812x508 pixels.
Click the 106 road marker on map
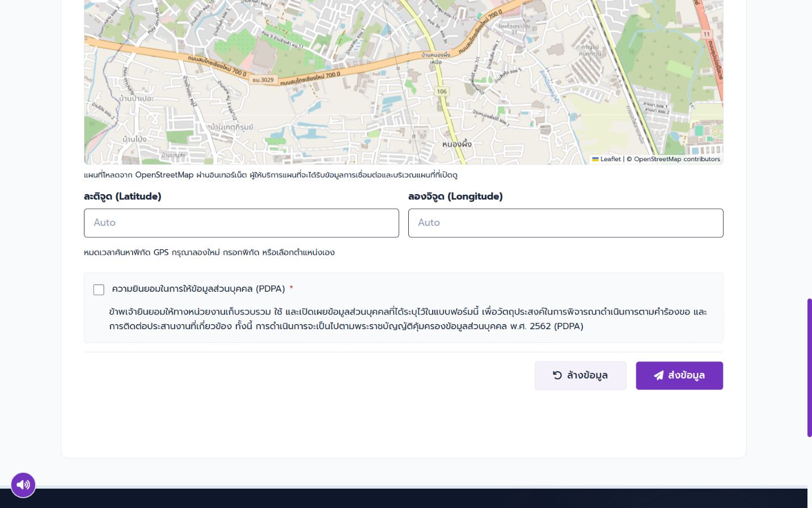442,91
